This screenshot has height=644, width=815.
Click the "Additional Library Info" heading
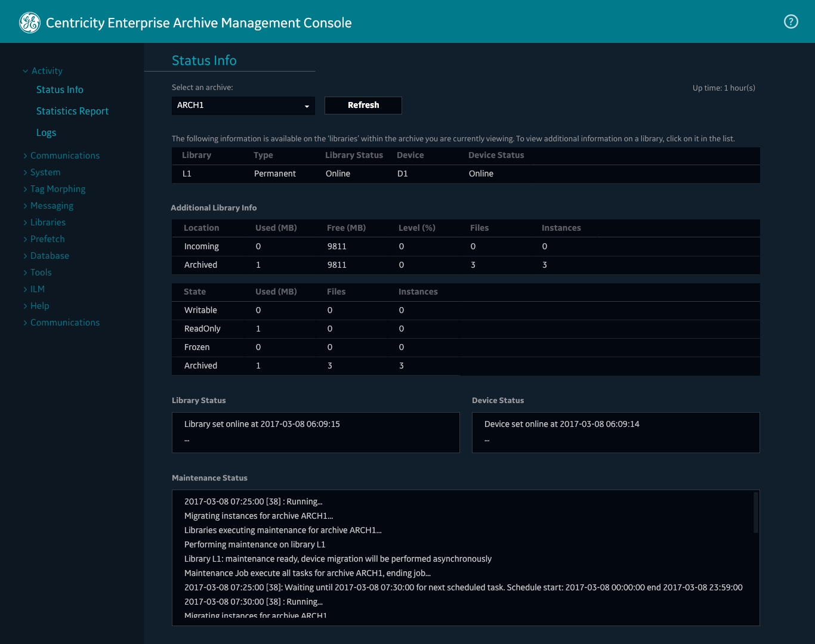click(x=214, y=208)
